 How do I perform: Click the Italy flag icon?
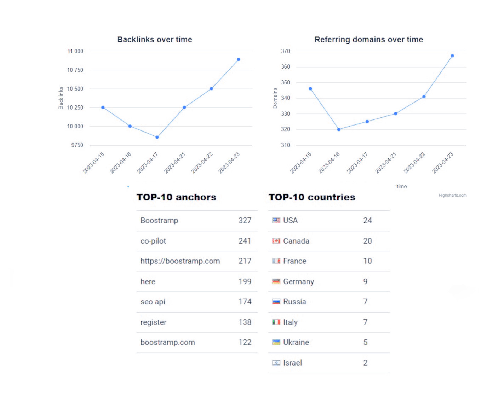[276, 322]
